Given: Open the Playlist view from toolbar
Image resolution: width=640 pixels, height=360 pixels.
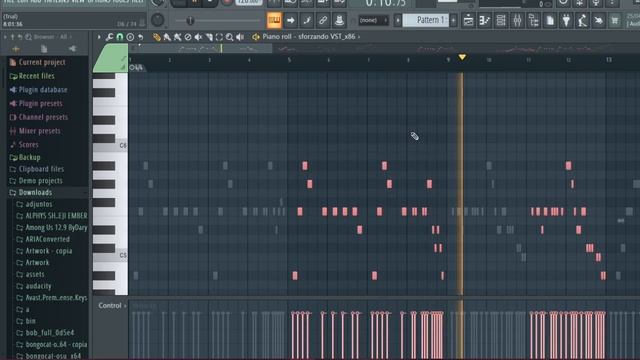Looking at the screenshot, I should 468,20.
